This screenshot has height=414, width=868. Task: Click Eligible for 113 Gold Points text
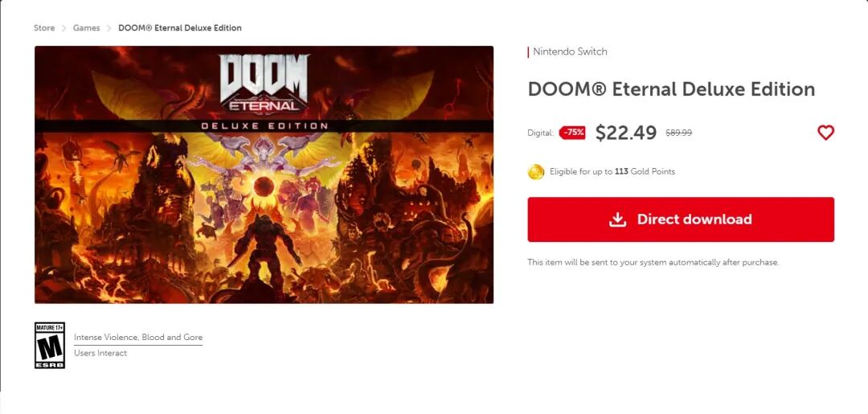(x=612, y=171)
